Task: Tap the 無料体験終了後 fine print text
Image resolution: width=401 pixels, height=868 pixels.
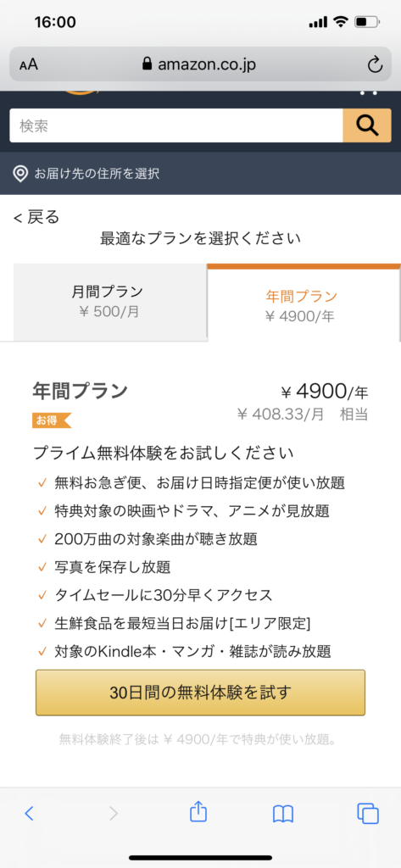Action: (199, 739)
